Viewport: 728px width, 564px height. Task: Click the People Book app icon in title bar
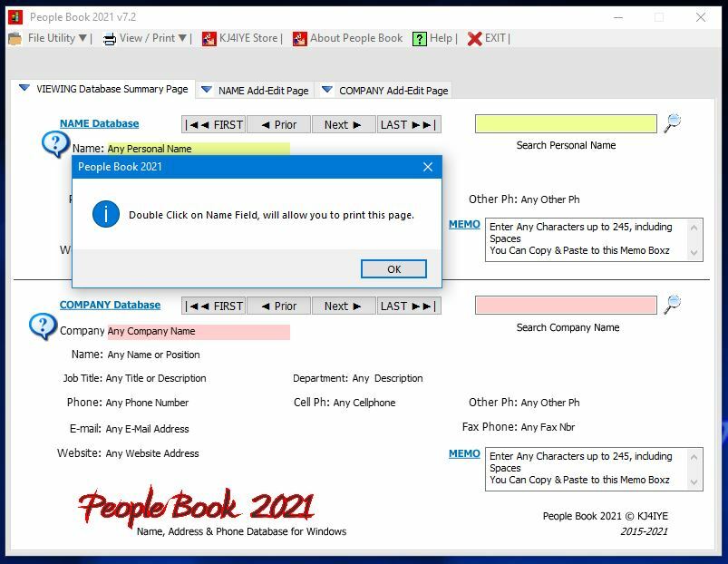coord(15,17)
